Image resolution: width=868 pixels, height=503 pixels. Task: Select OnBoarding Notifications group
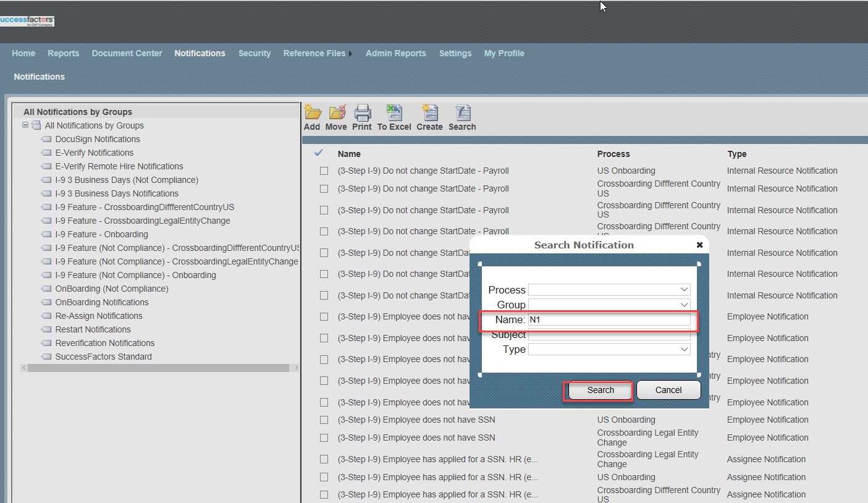point(102,302)
